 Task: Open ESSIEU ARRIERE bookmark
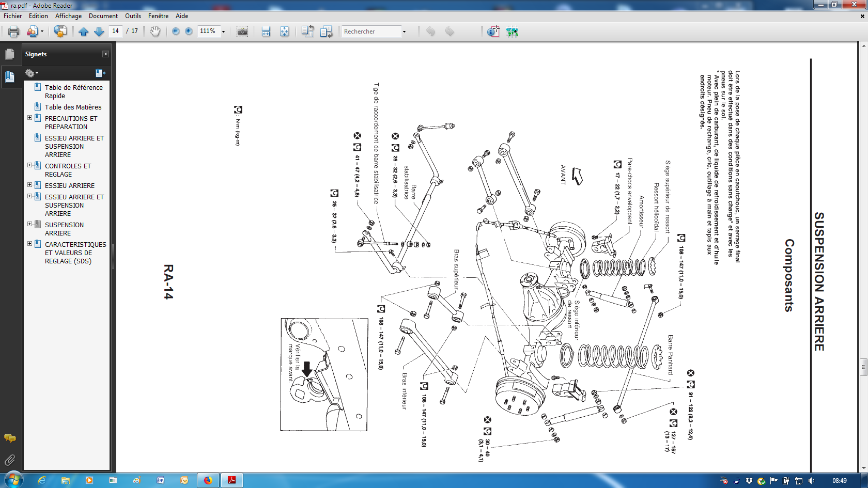70,185
